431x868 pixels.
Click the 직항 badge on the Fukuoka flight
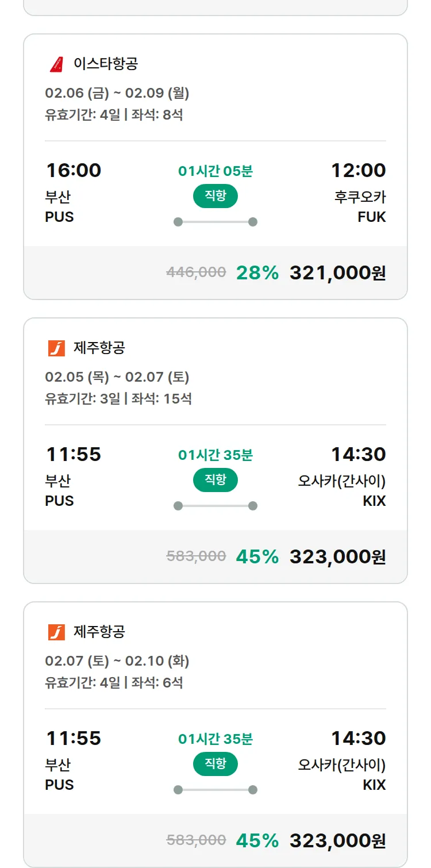click(x=215, y=196)
